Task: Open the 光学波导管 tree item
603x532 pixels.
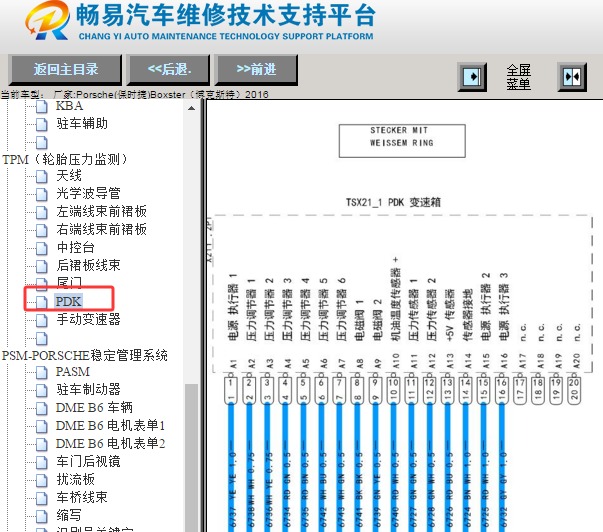Action: click(x=88, y=193)
